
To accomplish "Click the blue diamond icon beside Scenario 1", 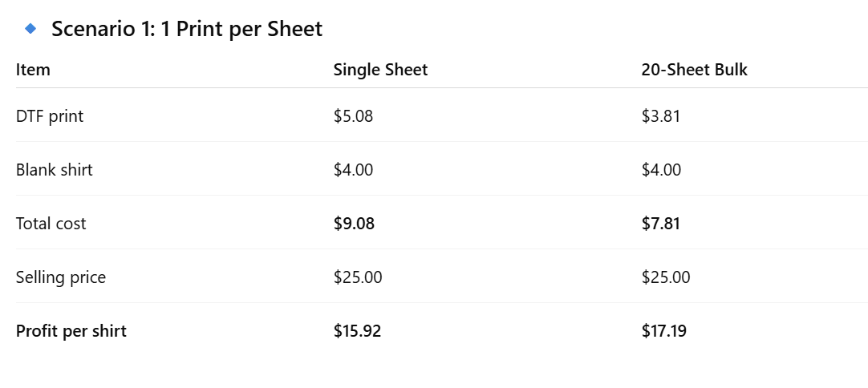I will pyautogui.click(x=31, y=29).
